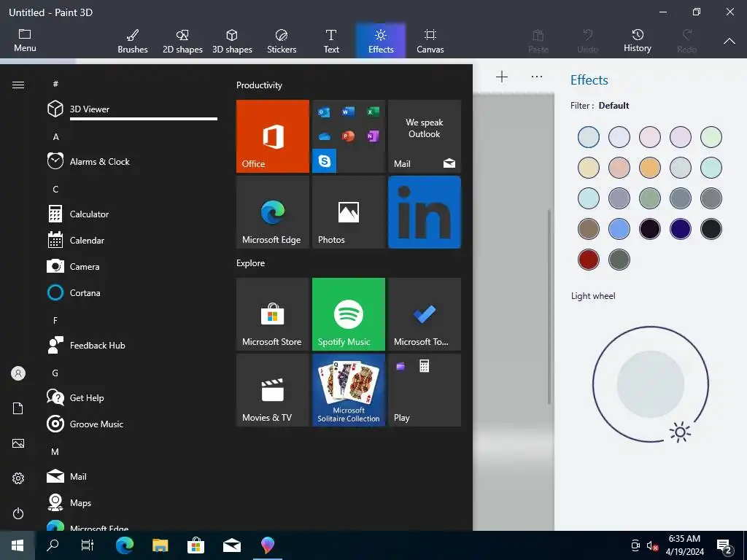This screenshot has width=747, height=560.
Task: Switch to the Effects tab
Action: (381, 41)
